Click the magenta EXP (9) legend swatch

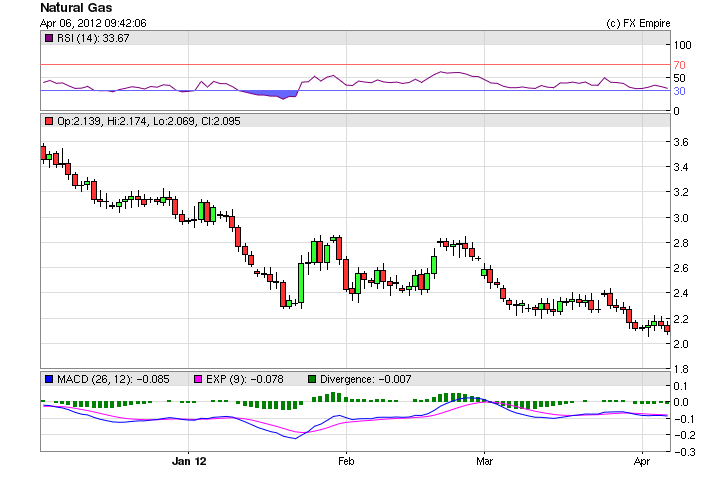pyautogui.click(x=198, y=379)
